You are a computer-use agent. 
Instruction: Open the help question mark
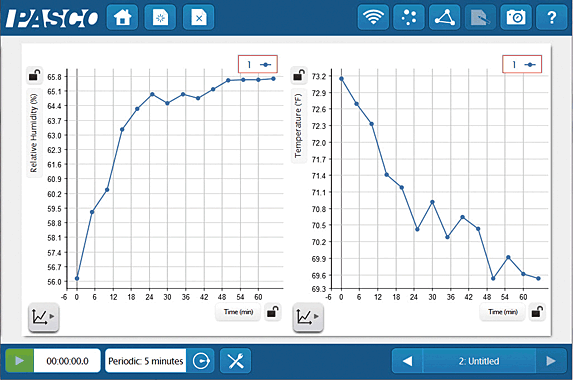click(551, 17)
